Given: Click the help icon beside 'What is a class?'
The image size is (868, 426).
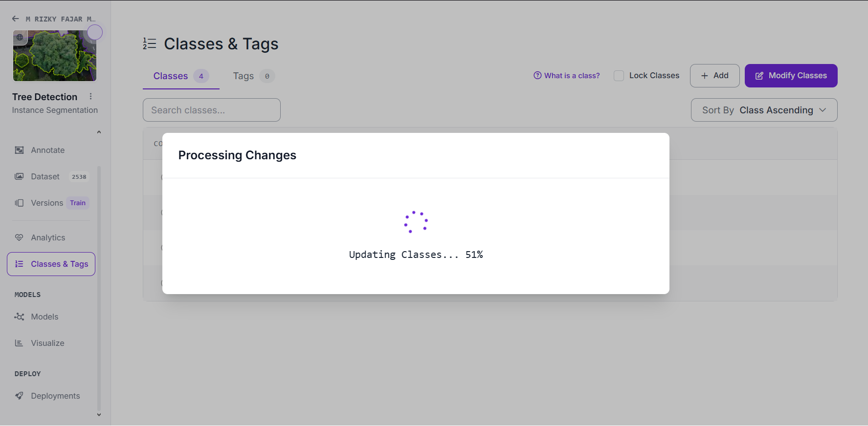Looking at the screenshot, I should click(537, 75).
